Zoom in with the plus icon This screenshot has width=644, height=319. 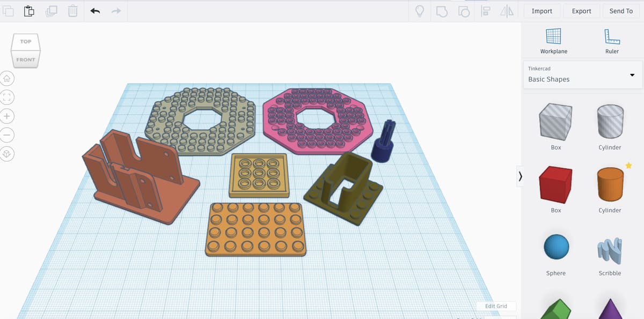[x=6, y=116]
